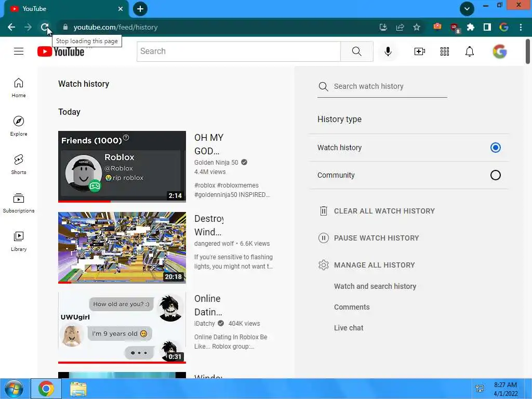Go to Home in the sidebar
This screenshot has width=532, height=399.
point(19,88)
